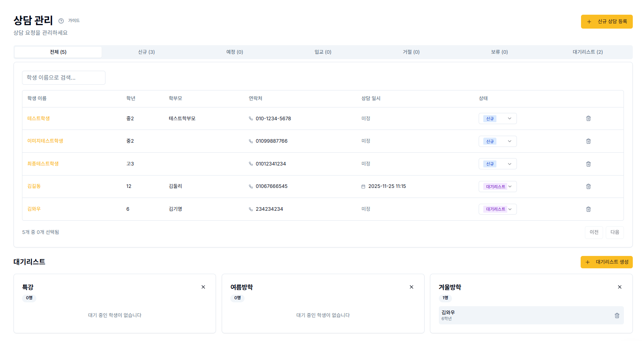Click the 1명 badge in 겨울방학 card

click(445, 298)
